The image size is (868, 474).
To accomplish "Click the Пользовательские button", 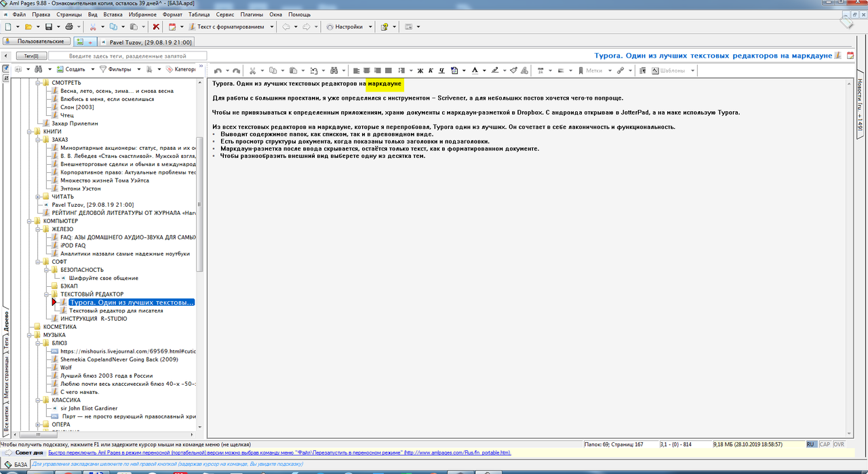I will click(x=36, y=41).
